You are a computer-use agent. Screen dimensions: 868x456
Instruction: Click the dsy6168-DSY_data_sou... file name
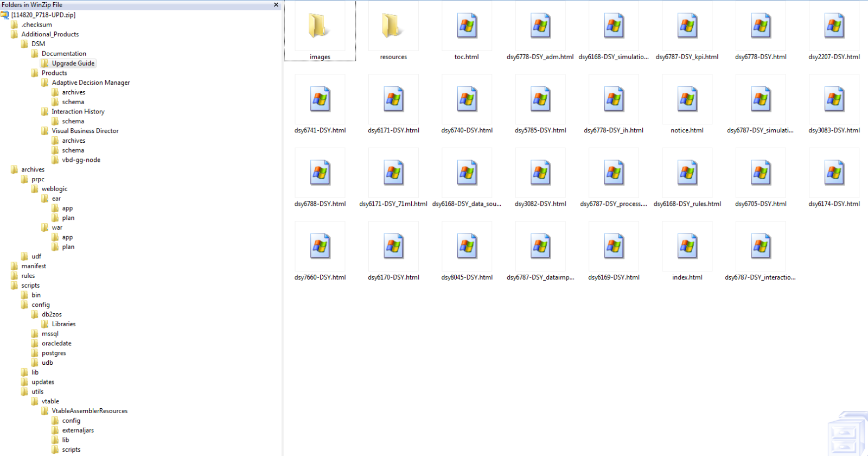(x=467, y=204)
